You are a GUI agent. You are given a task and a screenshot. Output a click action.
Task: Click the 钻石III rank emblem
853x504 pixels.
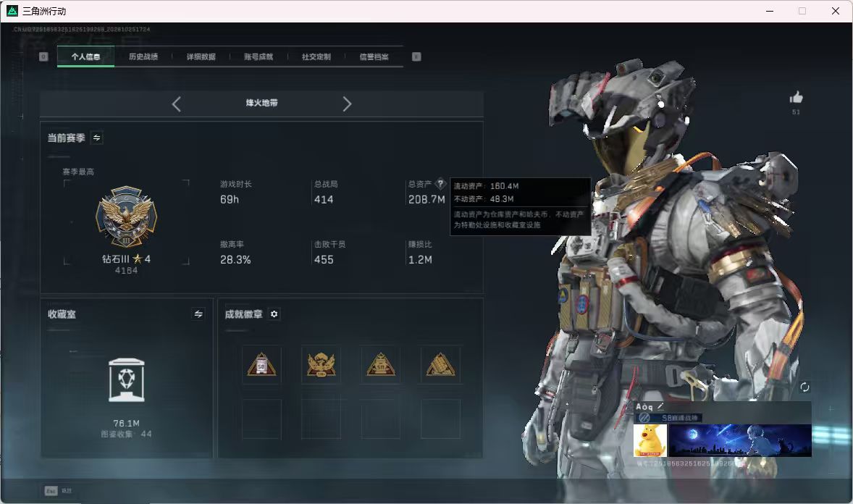tap(126, 217)
